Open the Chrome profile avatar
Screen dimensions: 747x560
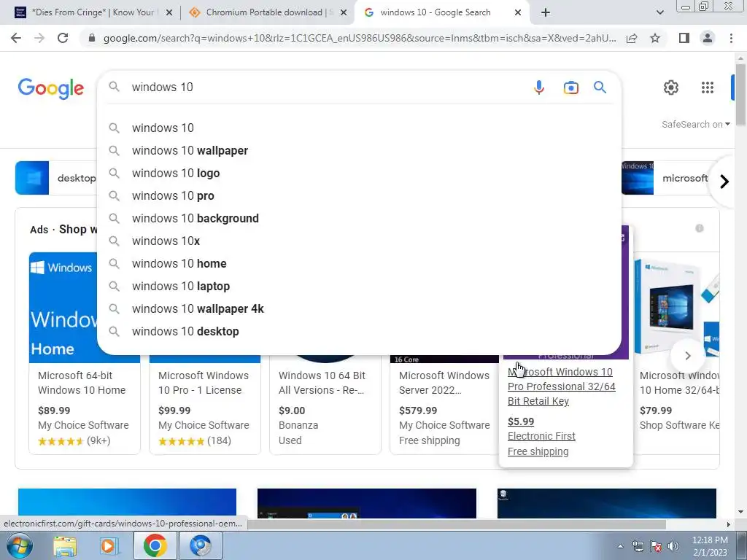point(708,38)
